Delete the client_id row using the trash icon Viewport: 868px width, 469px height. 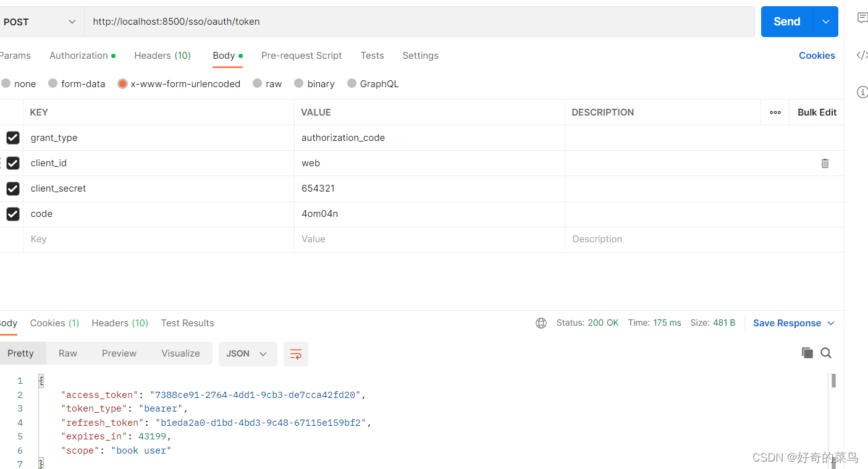coord(825,163)
